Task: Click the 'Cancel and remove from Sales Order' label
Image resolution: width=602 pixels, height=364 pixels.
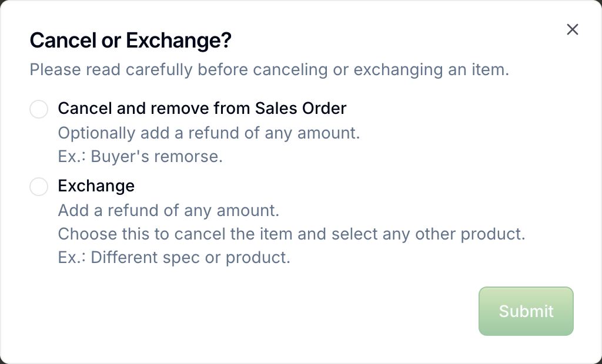Action: pos(202,109)
